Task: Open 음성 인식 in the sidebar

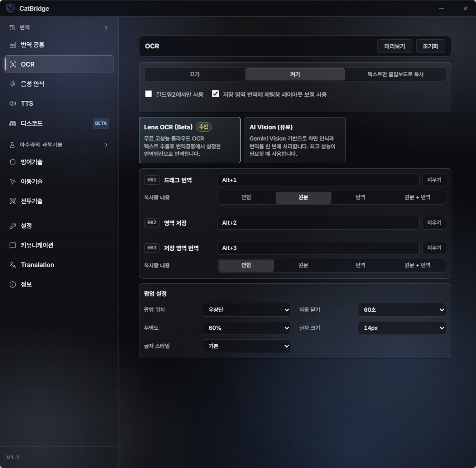Action: click(59, 84)
